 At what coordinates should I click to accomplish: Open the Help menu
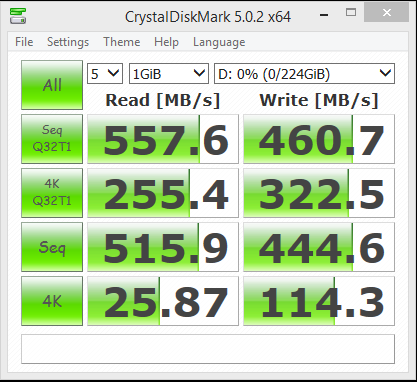click(166, 42)
